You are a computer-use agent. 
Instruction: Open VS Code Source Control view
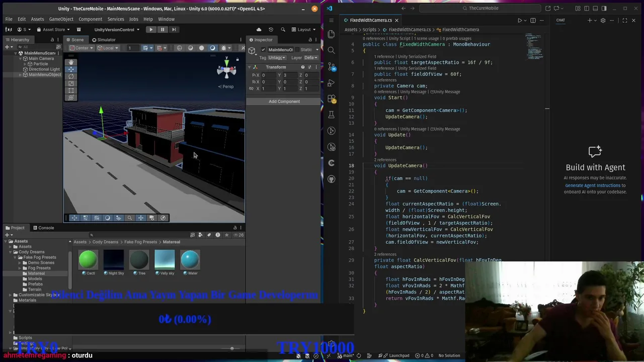pos(331,66)
